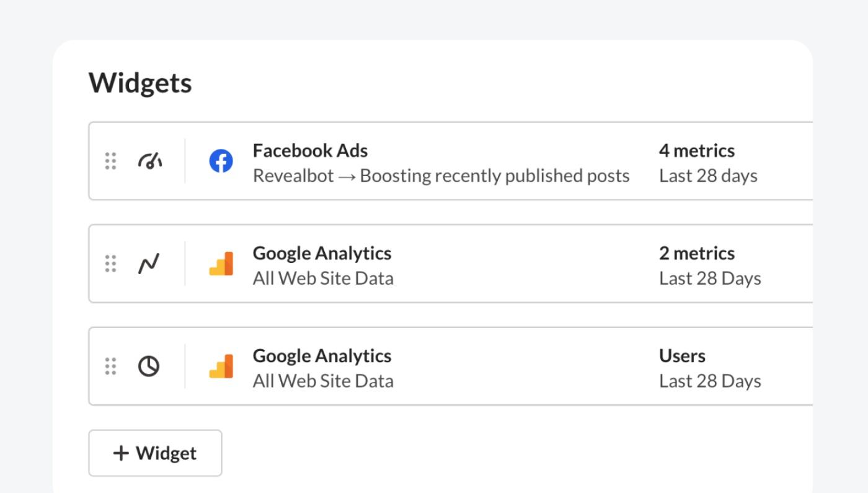Select the Revealbot boosting posts subtitle
The width and height of the screenshot is (868, 493).
pos(441,175)
